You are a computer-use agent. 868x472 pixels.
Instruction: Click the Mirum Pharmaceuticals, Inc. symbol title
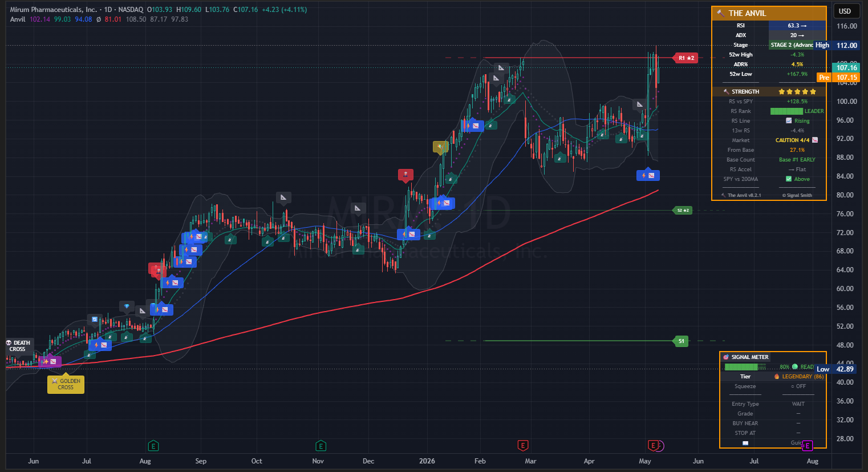pyautogui.click(x=54, y=10)
